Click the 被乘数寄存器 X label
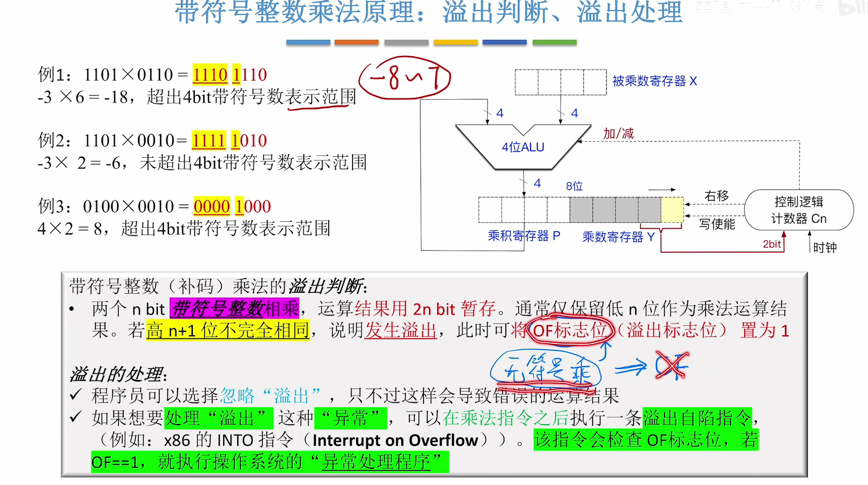 pos(654,81)
